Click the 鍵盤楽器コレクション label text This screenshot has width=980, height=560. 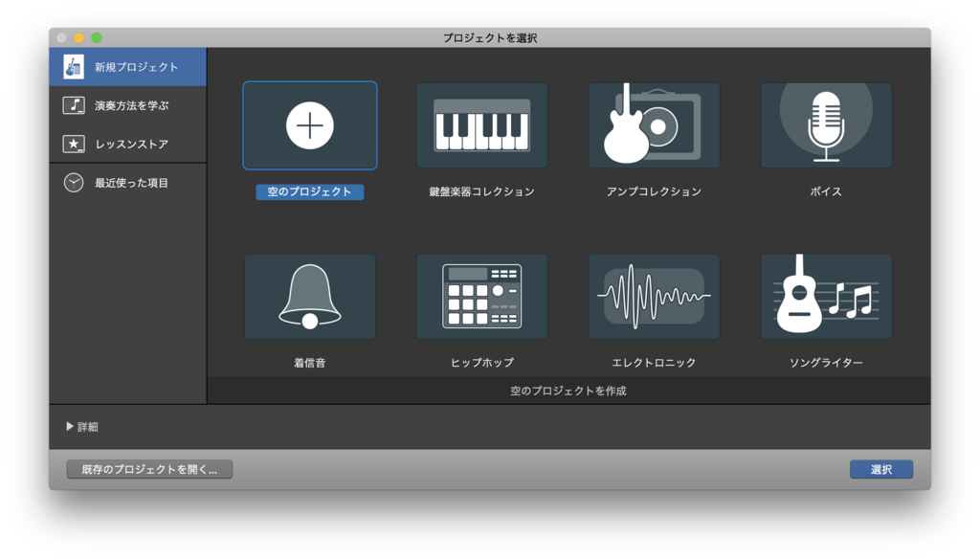point(482,191)
